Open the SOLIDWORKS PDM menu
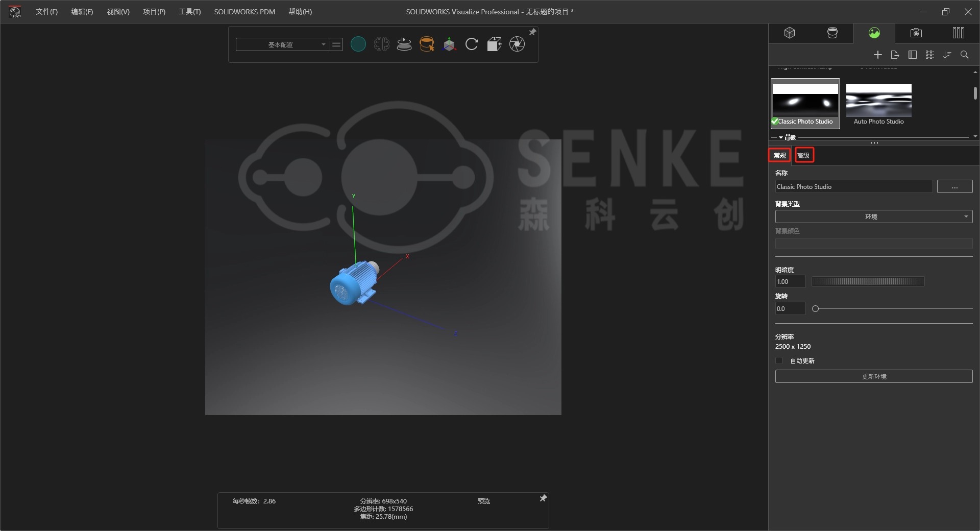980x531 pixels. tap(244, 12)
